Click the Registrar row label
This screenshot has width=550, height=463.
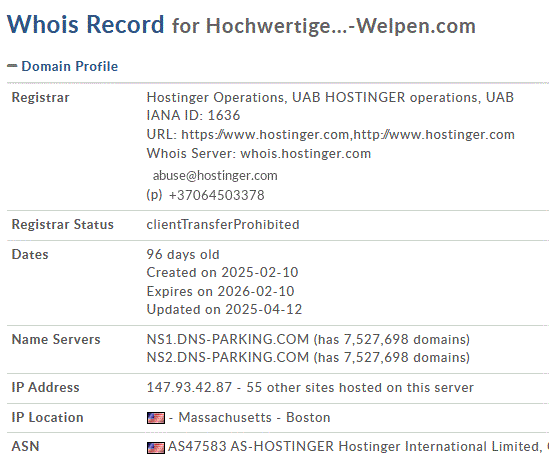point(40,97)
